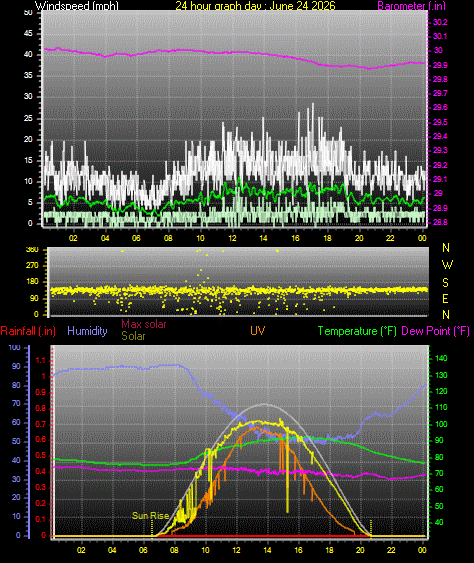Click the 25 windspeed scale value
This screenshot has height=563, width=474.
(x=28, y=118)
